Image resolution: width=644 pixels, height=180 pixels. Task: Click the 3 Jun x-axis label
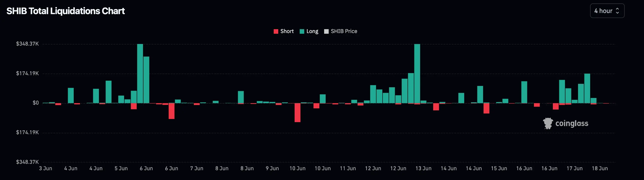coord(45,168)
